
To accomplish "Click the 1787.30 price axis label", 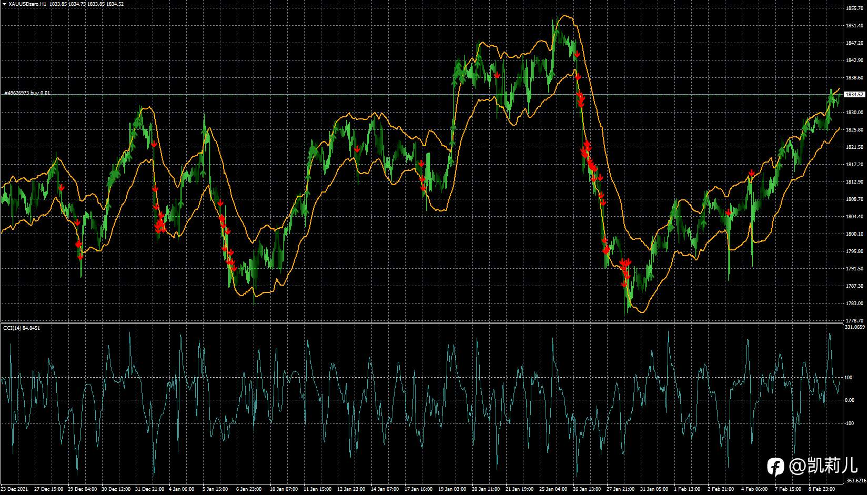I will pos(854,286).
